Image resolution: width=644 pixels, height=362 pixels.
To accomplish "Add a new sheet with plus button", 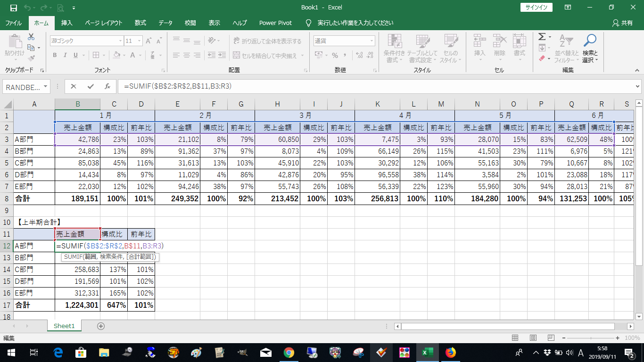I will click(x=100, y=326).
